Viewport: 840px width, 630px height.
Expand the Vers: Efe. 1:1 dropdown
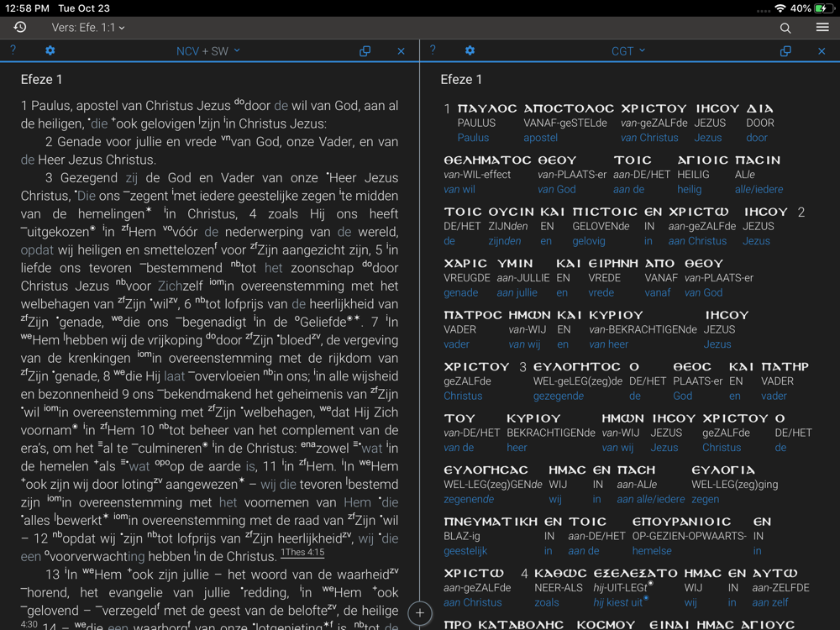tap(88, 28)
